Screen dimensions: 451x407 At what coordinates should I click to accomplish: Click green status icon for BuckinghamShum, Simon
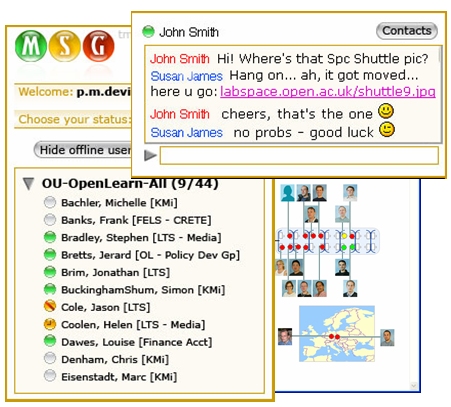[x=50, y=289]
